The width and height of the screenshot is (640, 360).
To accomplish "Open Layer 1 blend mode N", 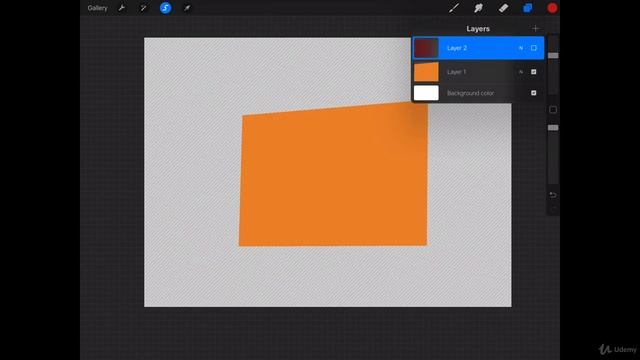I will click(x=521, y=72).
